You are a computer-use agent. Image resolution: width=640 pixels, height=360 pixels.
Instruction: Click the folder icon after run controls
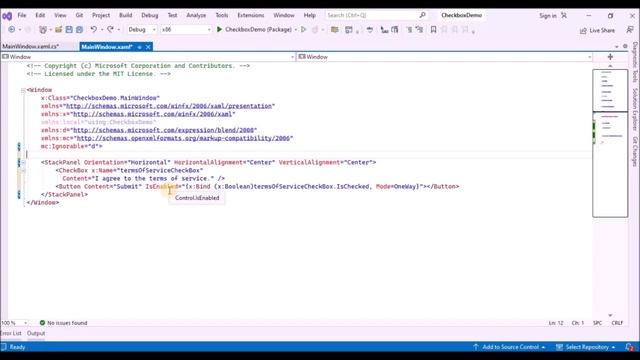point(335,30)
